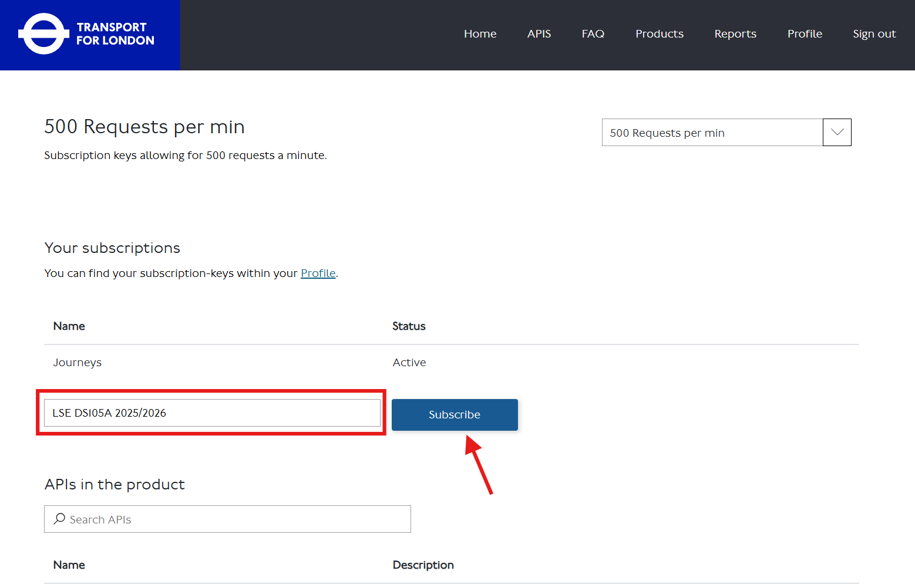Click the Name header in subscriptions table
This screenshot has height=588, width=915.
69,326
